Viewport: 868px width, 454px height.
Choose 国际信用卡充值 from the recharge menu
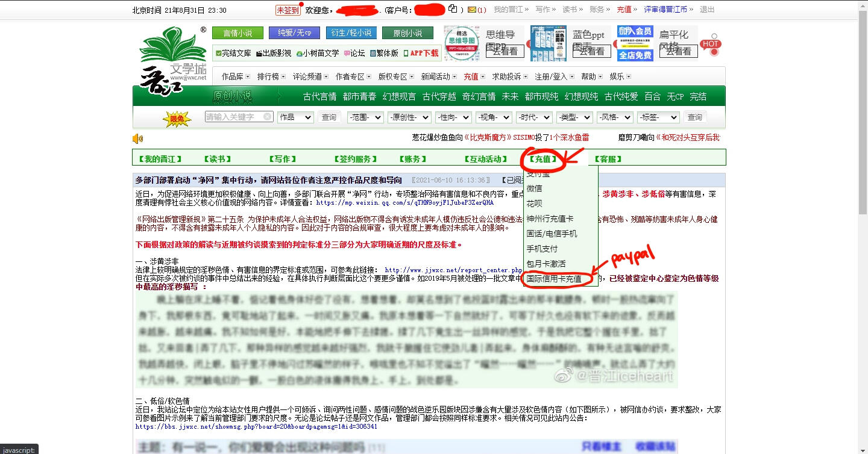tap(554, 279)
